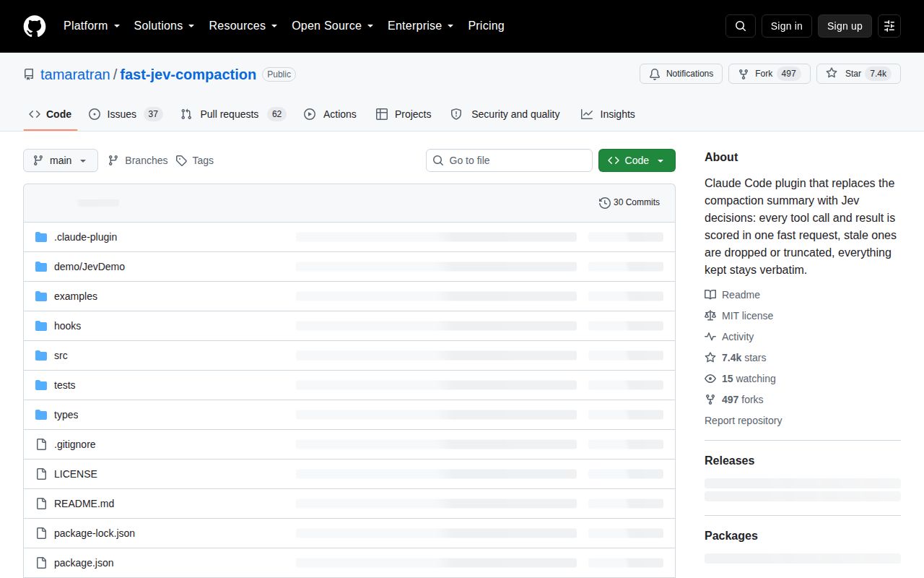The width and height of the screenshot is (924, 578).
Task: Click the Activity pulse icon
Action: [x=710, y=337]
